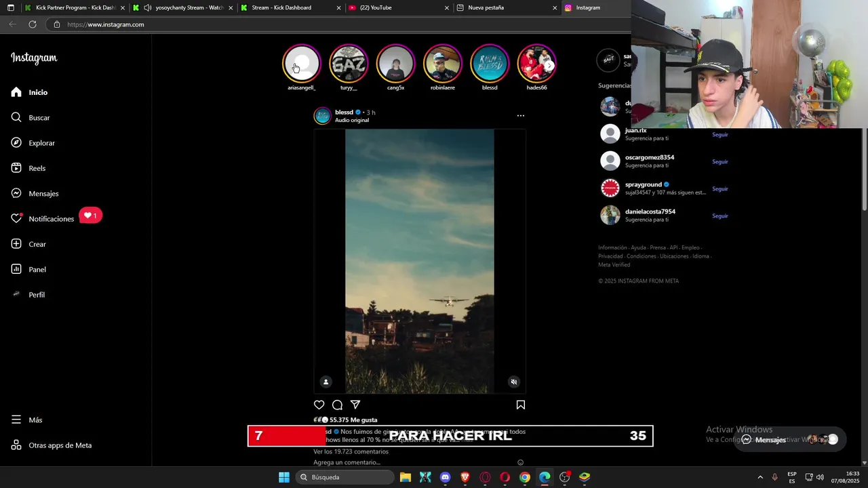The height and width of the screenshot is (488, 868).
Task: Show next stories with arrow
Action: coord(549,65)
